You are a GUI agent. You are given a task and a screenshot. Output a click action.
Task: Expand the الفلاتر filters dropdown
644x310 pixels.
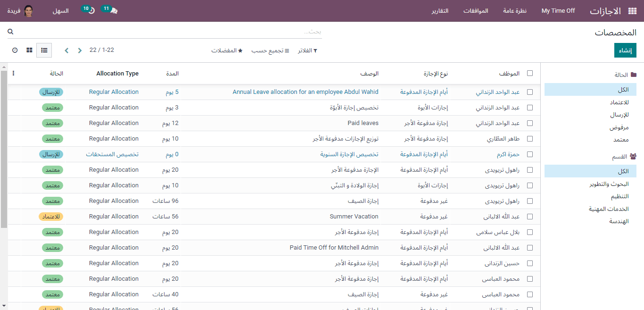point(307,50)
